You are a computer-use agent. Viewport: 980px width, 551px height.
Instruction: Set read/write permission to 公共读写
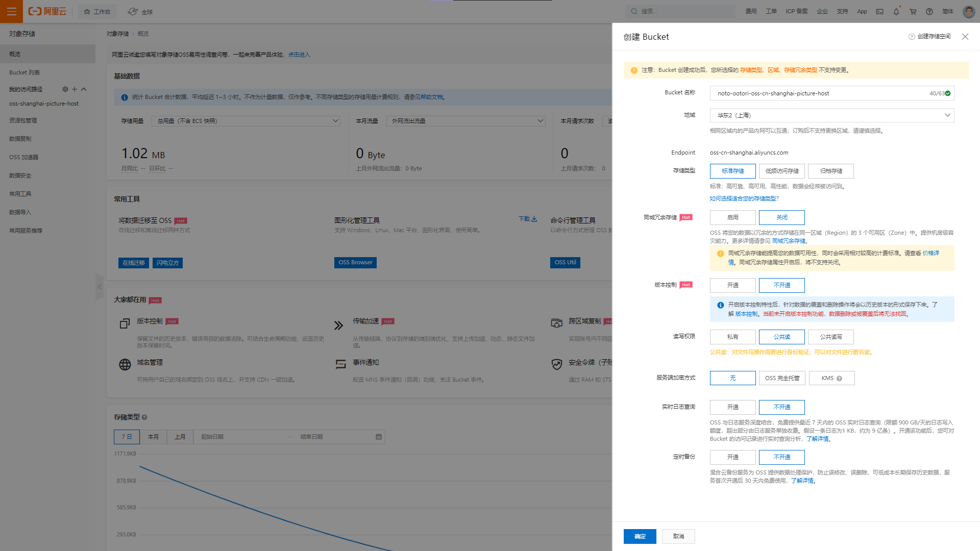831,337
